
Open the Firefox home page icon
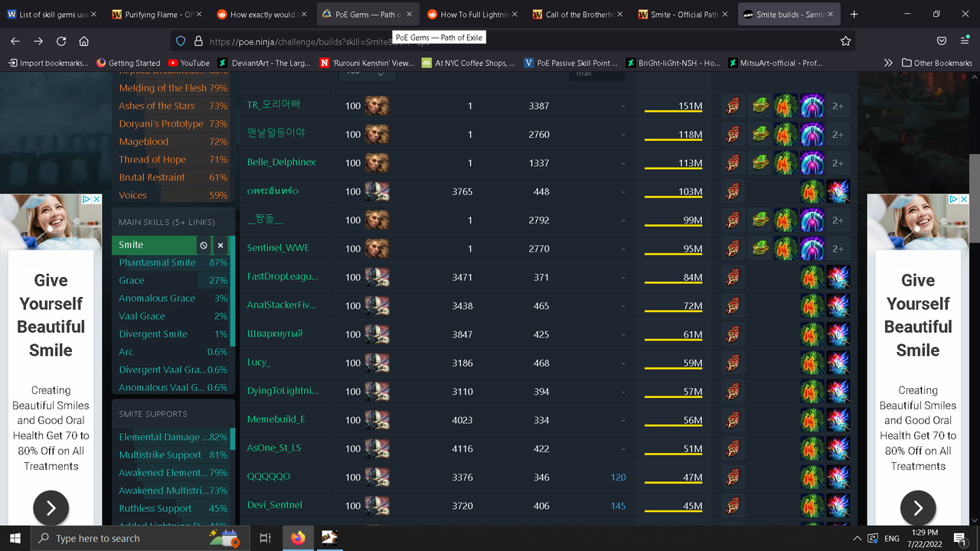point(84,41)
